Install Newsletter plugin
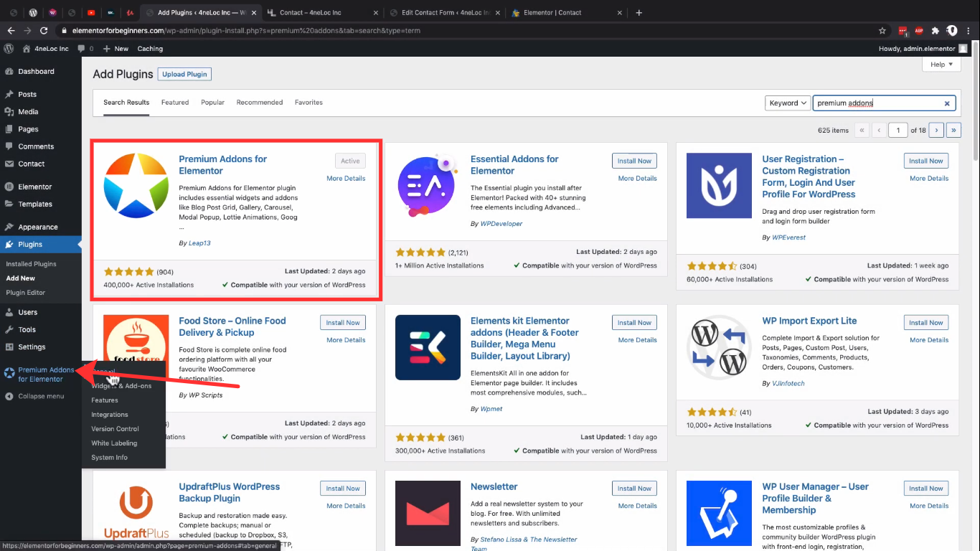The height and width of the screenshot is (551, 980). pos(634,489)
